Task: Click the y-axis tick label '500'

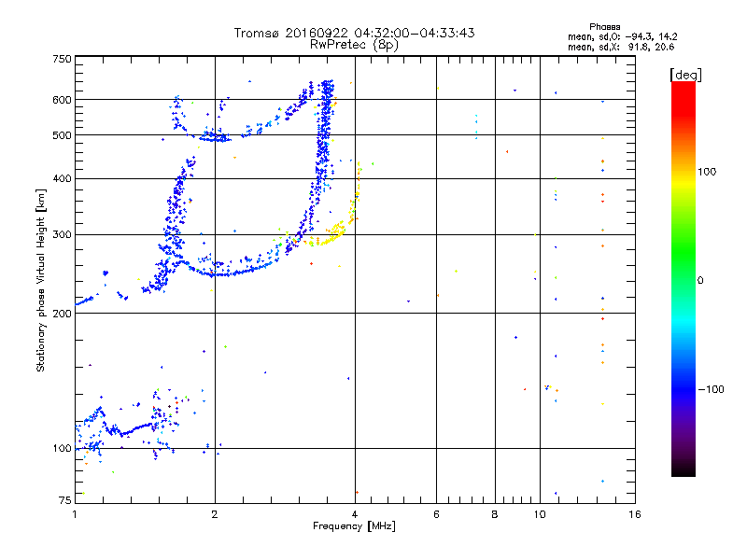Action: click(62, 135)
